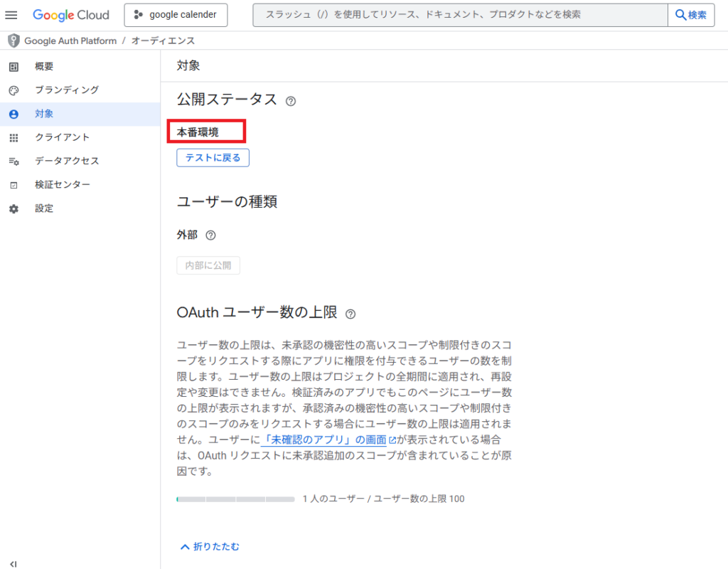Click the ブランディング palette icon
This screenshot has height=569, width=728.
click(14, 90)
